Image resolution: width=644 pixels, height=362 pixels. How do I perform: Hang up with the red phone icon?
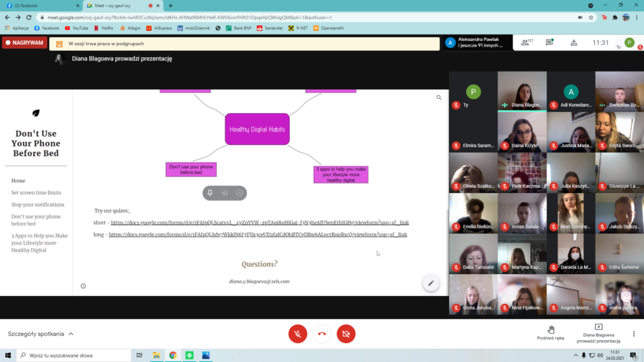click(322, 334)
